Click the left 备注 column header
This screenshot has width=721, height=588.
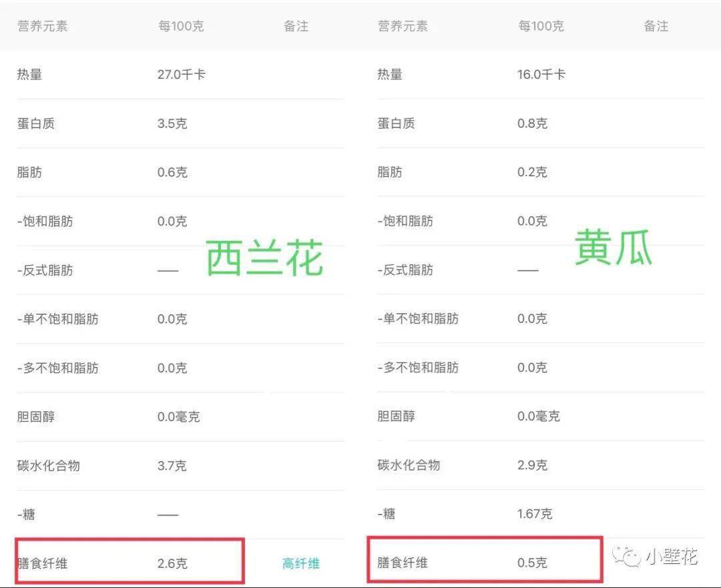coord(296,26)
